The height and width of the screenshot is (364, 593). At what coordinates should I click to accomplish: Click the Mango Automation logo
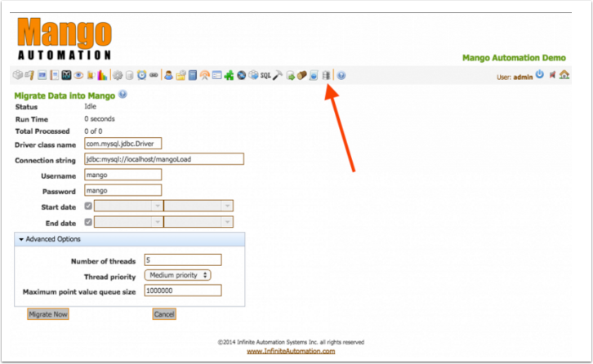(x=65, y=38)
